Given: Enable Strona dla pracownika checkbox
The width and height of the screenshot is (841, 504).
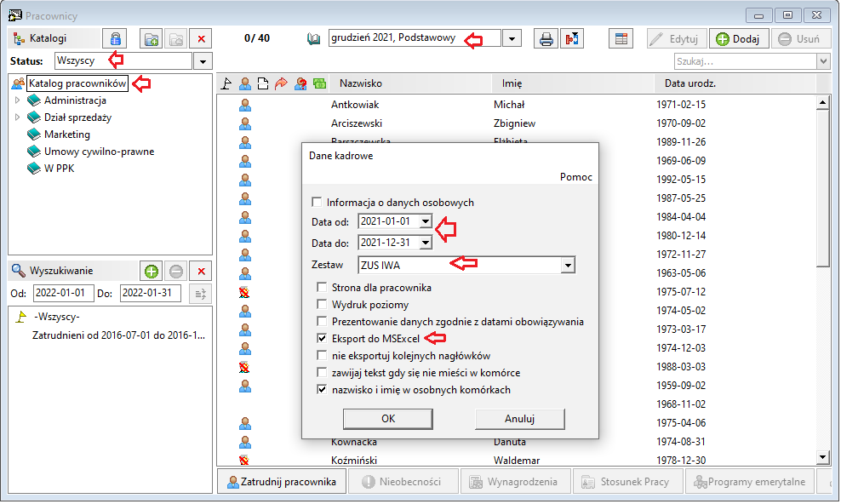Looking at the screenshot, I should click(x=322, y=288).
